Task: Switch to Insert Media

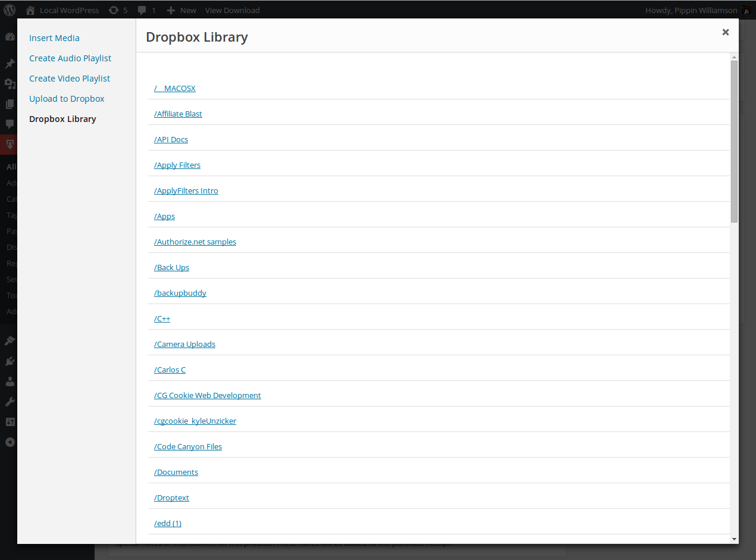Action: [54, 38]
